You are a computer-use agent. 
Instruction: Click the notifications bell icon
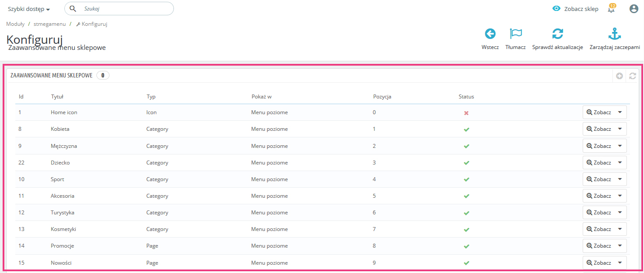(611, 9)
